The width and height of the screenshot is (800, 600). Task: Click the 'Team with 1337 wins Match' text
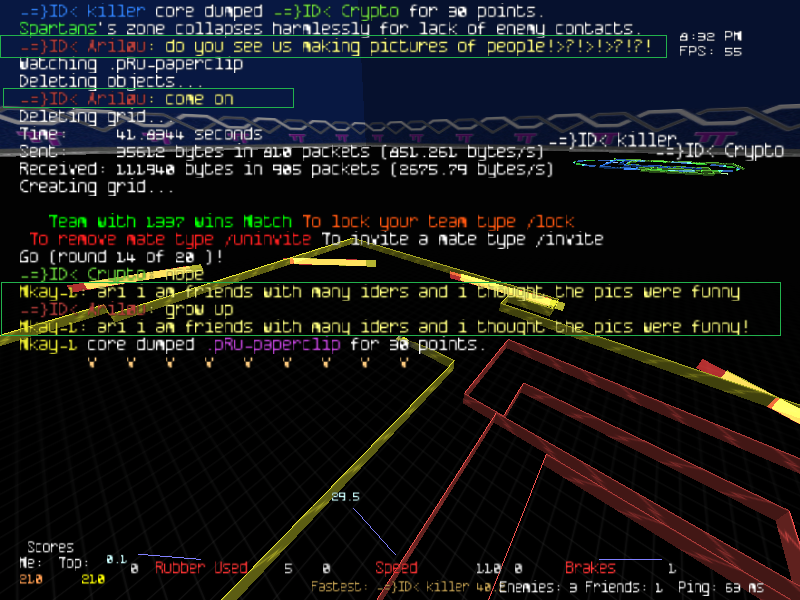tap(170, 221)
